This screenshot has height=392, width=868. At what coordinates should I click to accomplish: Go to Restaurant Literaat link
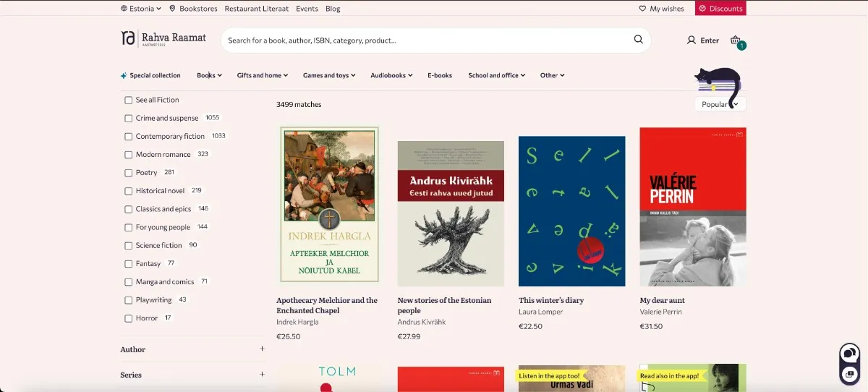click(x=257, y=9)
